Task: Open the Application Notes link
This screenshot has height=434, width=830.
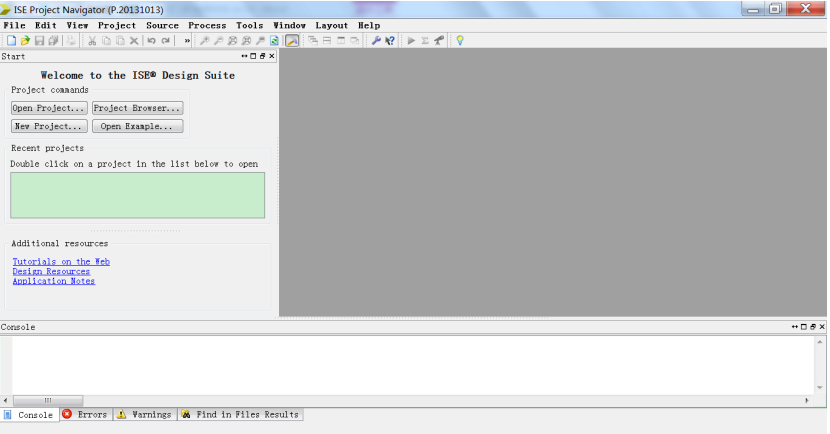Action: click(54, 281)
